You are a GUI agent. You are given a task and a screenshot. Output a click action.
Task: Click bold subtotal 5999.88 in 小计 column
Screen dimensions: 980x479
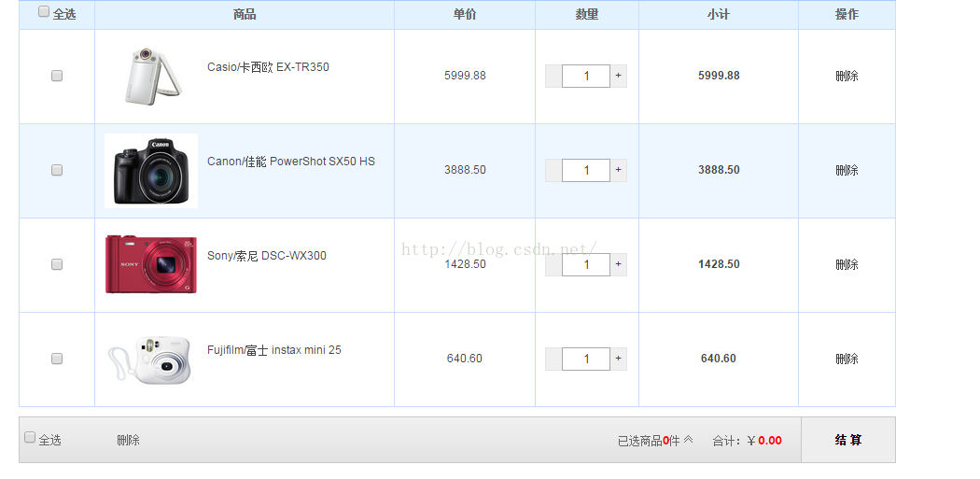pos(719,76)
